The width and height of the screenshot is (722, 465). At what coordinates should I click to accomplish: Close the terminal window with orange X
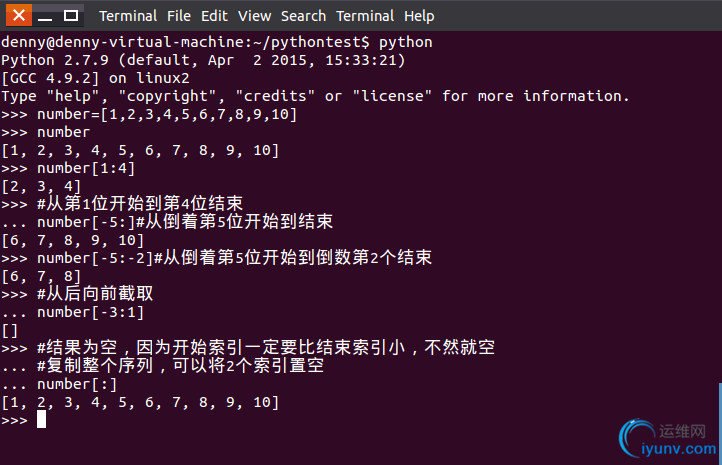[19, 15]
